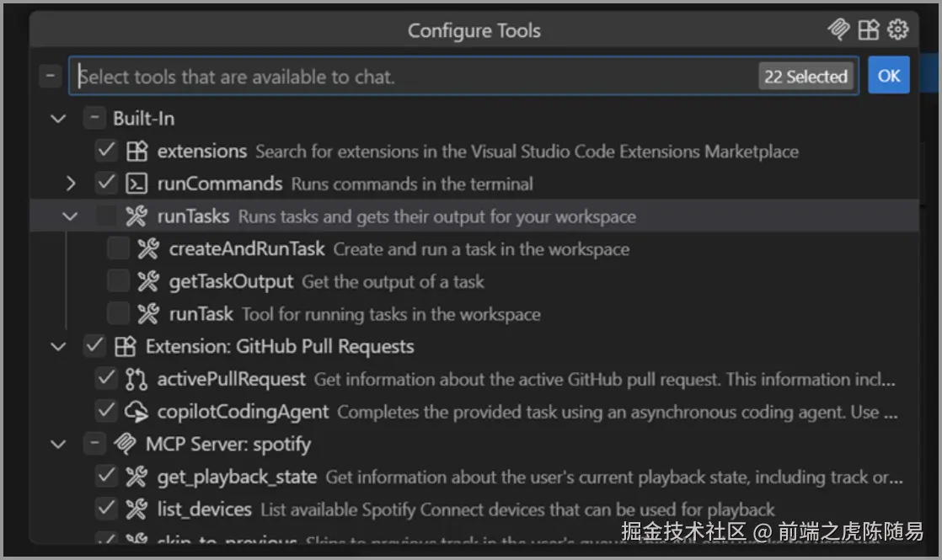
Task: Confirm selection with the OK button
Action: pos(889,76)
